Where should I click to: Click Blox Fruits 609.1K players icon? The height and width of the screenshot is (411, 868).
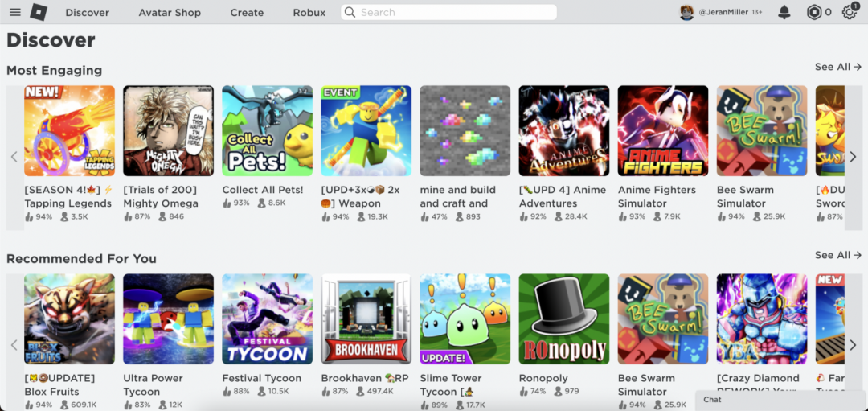pos(64,405)
